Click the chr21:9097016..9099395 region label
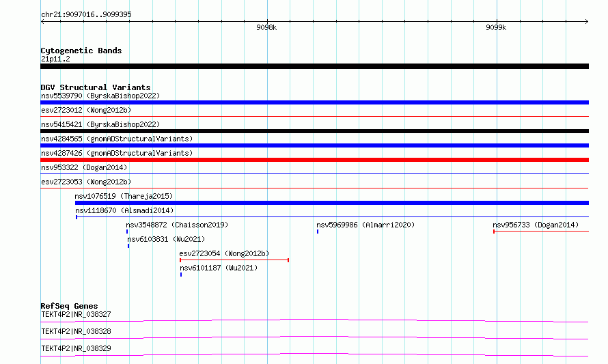Screen dimensions: 608x364 click(86, 14)
